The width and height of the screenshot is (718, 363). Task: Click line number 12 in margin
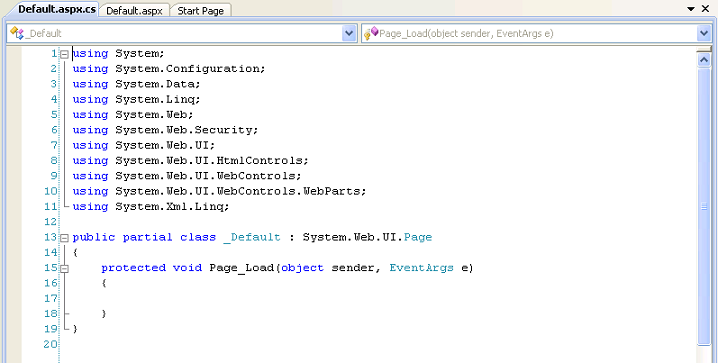point(50,222)
